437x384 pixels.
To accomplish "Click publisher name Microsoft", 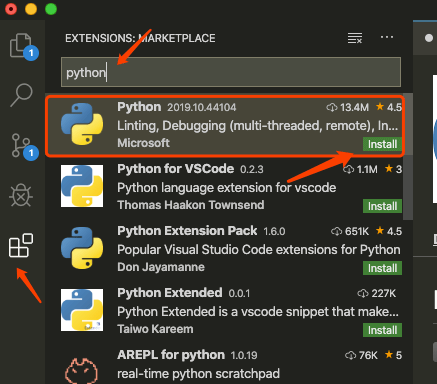I will point(143,143).
